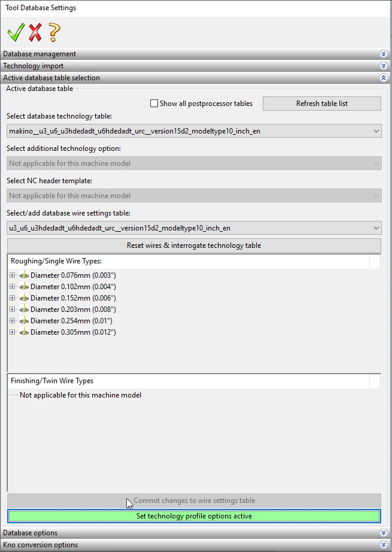Click wire icon for Diameter 0.254mm
392x552 pixels.
[24, 321]
